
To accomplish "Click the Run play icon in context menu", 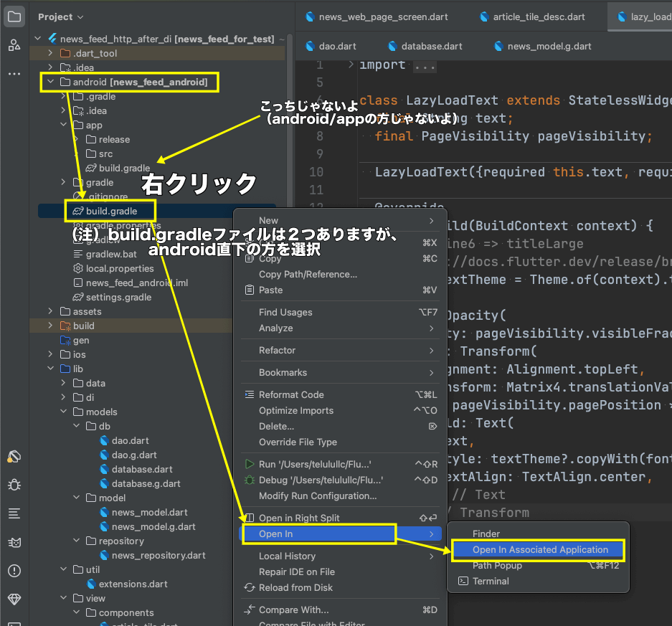I will [x=249, y=464].
